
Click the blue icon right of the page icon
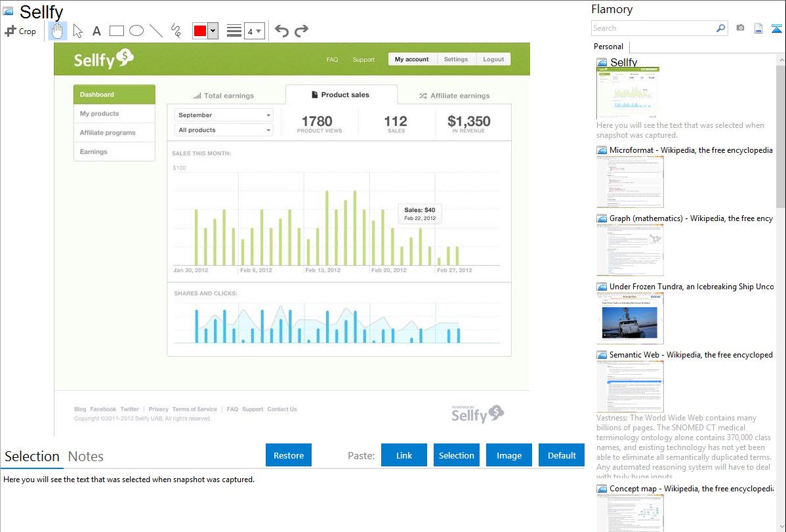(776, 28)
